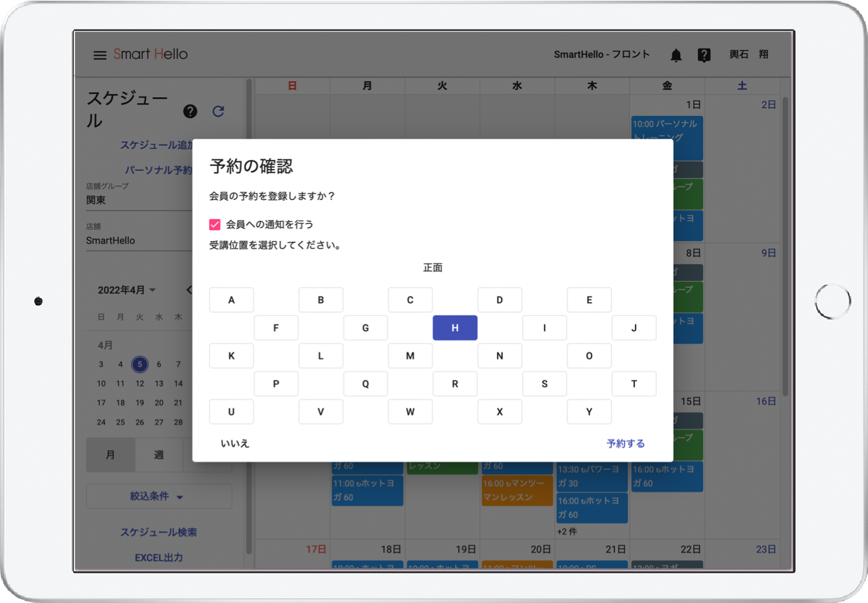Deselect highlighted seat H
The height and width of the screenshot is (603, 868).
(x=455, y=328)
